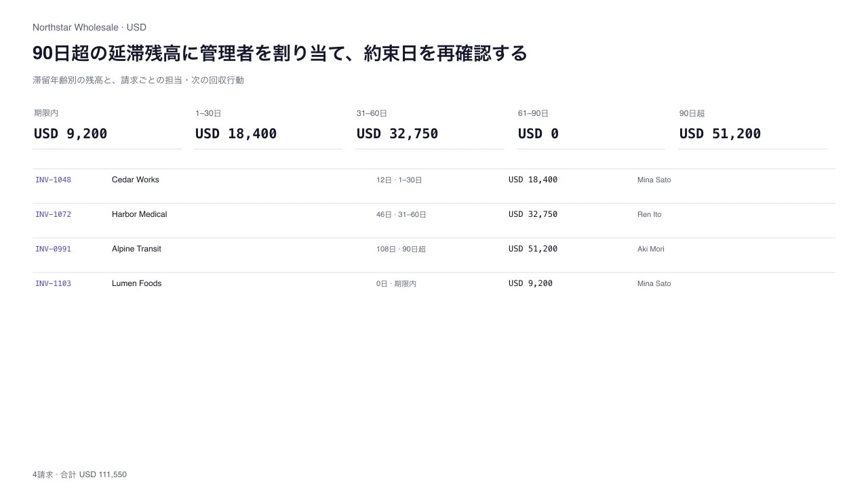Select customer name Lumen Foods
Image resolution: width=868 pixels, height=488 pixels.
(136, 283)
